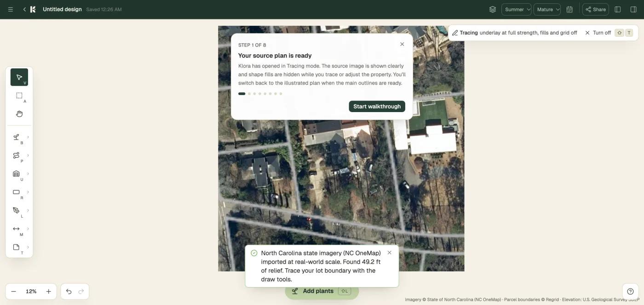Expand the pen tool options chevron
644x305 pixels.
click(28, 210)
